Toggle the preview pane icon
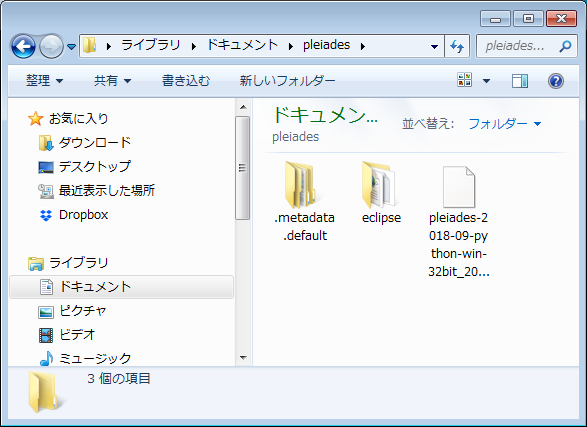Viewport: 587px width, 427px height. click(x=520, y=80)
